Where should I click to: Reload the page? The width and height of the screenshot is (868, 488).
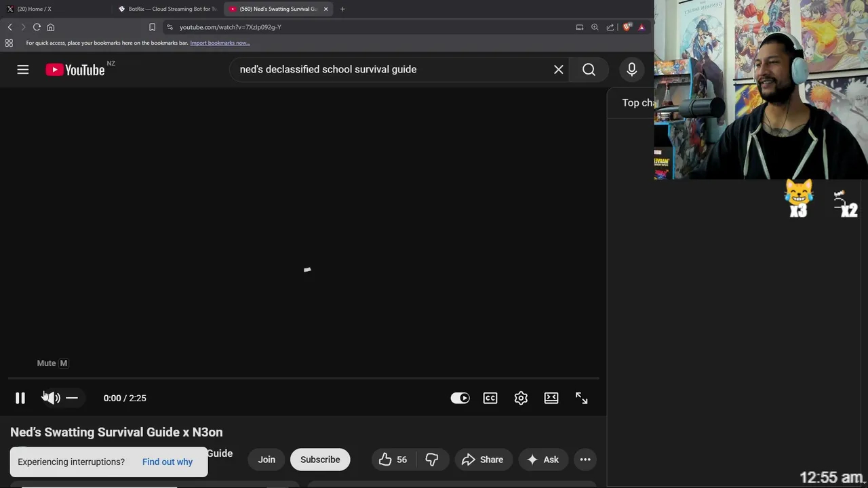pyautogui.click(x=37, y=27)
